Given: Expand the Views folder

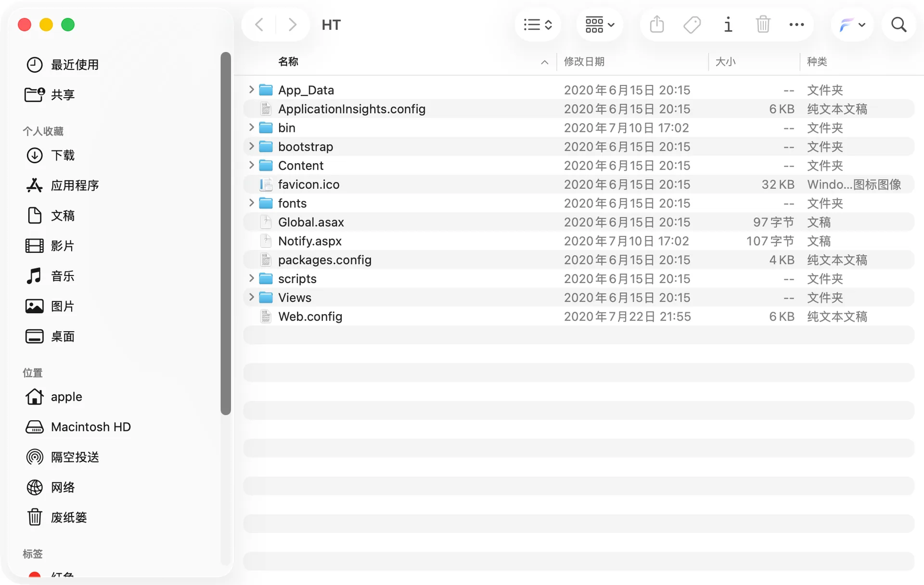Looking at the screenshot, I should [251, 297].
